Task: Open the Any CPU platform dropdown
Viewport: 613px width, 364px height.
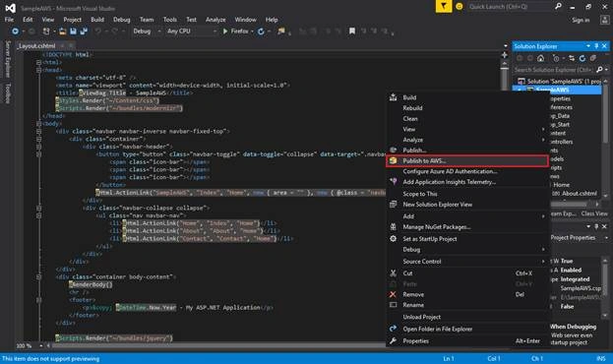Action: click(x=192, y=30)
